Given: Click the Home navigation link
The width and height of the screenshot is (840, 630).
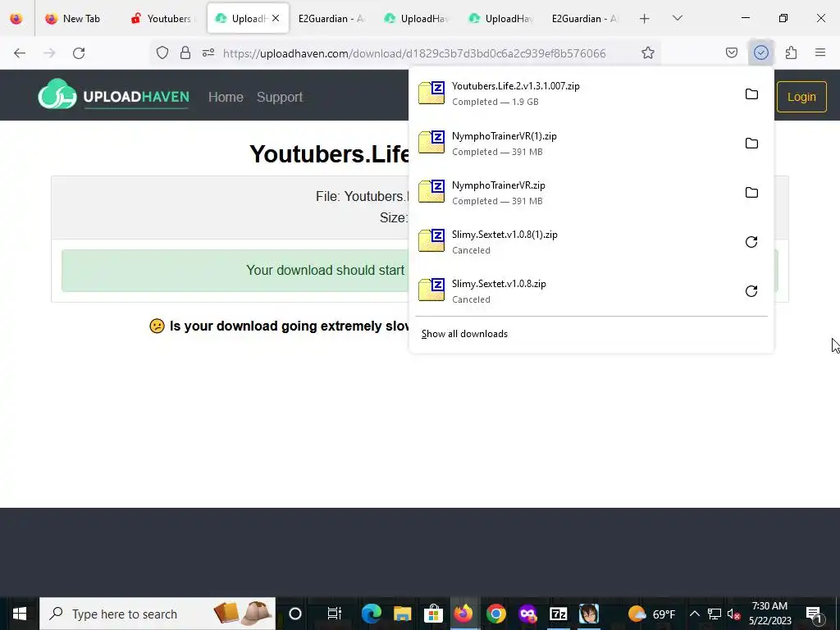Looking at the screenshot, I should 226,97.
